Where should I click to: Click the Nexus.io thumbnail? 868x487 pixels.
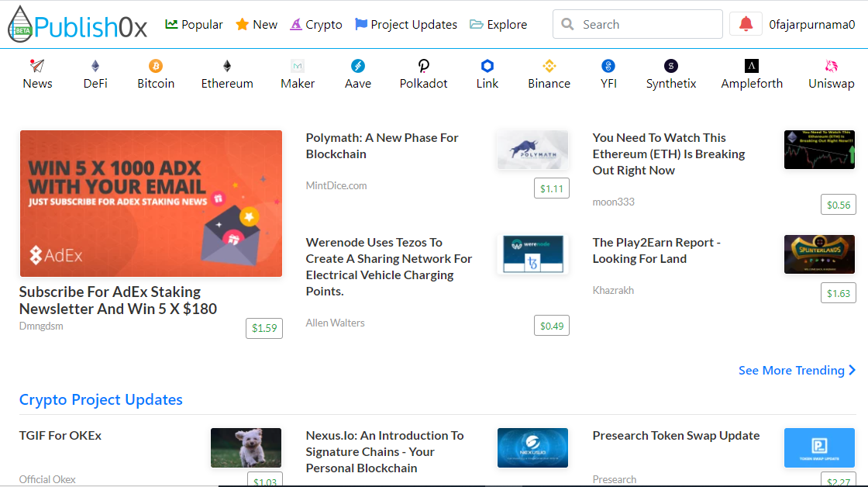coord(532,447)
